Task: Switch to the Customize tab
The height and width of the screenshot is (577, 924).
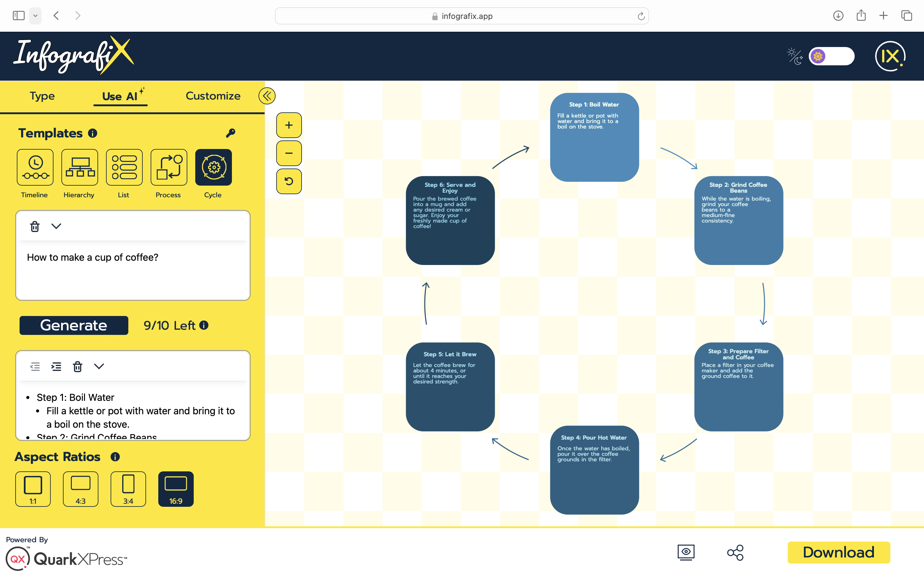Action: 213,96
